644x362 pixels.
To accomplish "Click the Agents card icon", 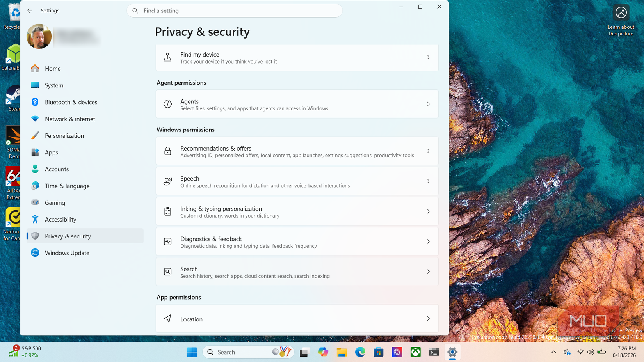I will point(167,104).
